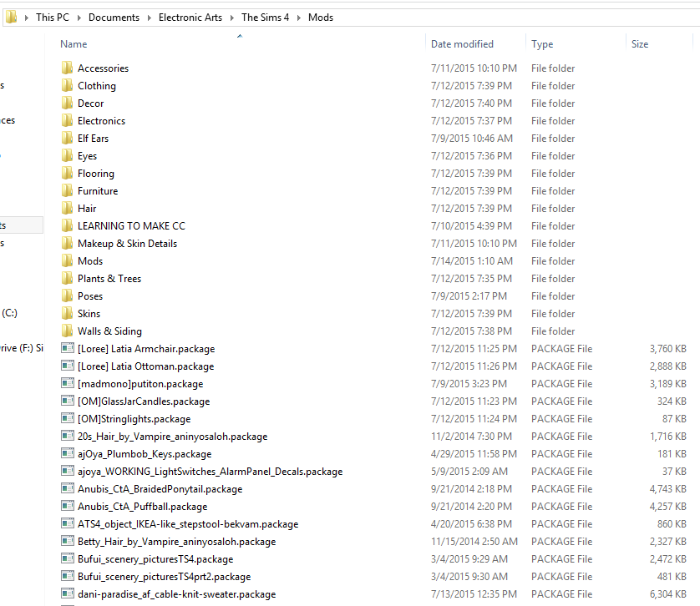Expand the dropdown arrow after This PC
This screenshot has height=606, width=700.
coord(79,18)
